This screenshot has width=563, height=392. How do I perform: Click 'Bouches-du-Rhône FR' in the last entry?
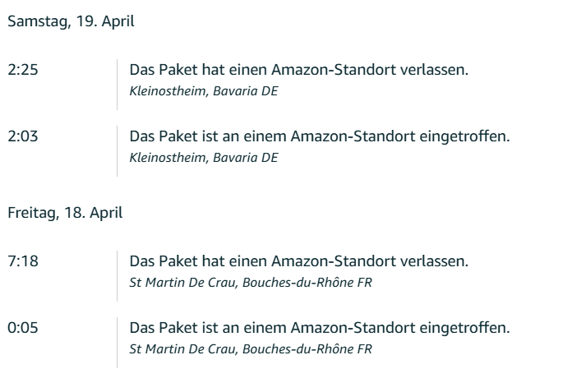coord(307,349)
